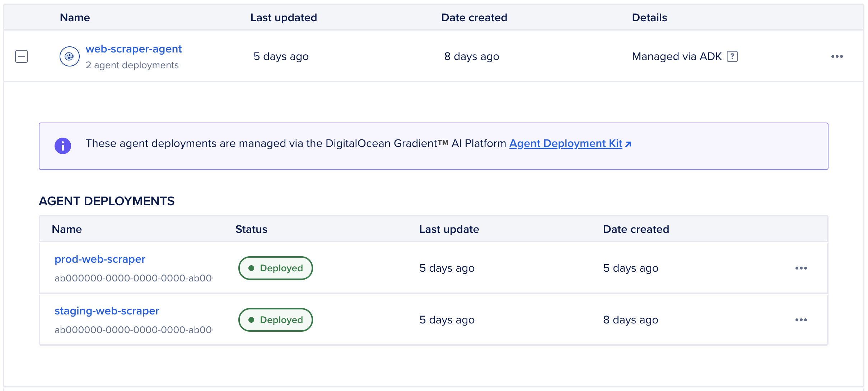This screenshot has height=391, width=868.
Task: Collapse the web-scraper-agent row
Action: (21, 56)
